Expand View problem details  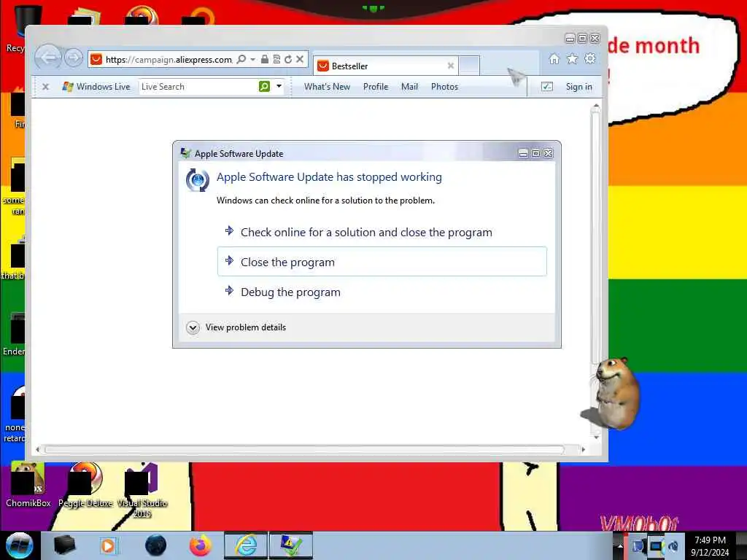click(236, 327)
